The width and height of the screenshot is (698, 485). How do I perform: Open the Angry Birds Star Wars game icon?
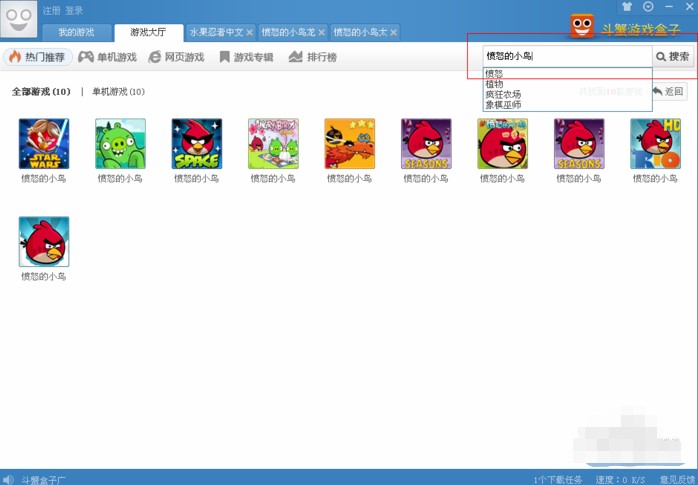(44, 144)
